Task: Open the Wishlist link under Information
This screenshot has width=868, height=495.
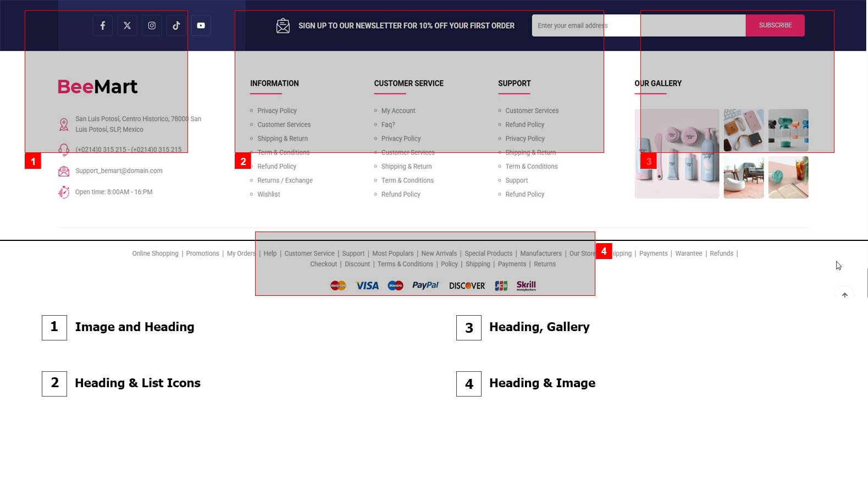Action: click(268, 195)
